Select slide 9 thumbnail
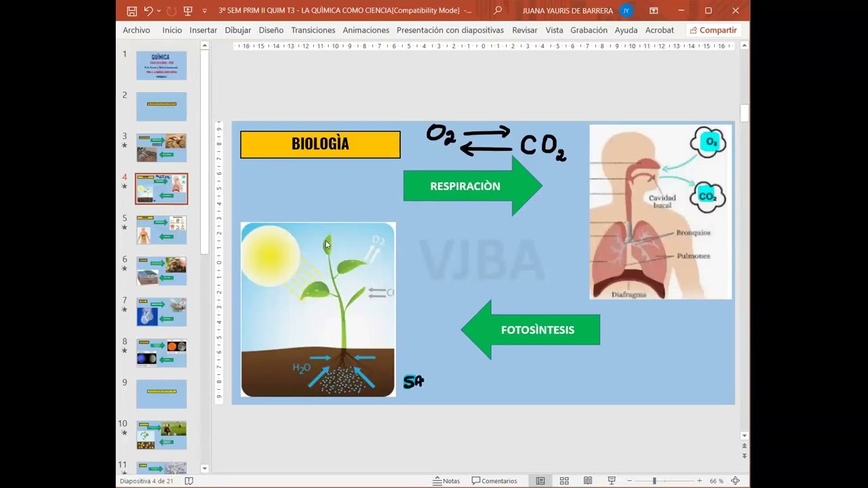 coord(161,394)
